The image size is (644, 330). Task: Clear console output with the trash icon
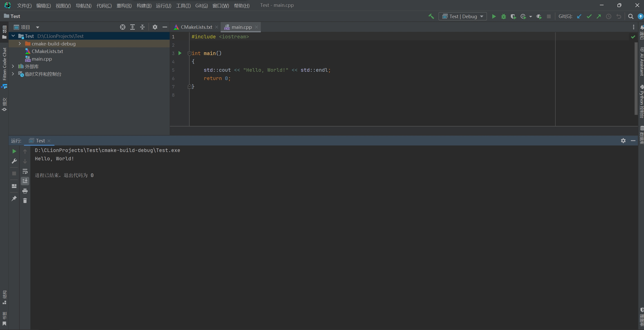[25, 201]
